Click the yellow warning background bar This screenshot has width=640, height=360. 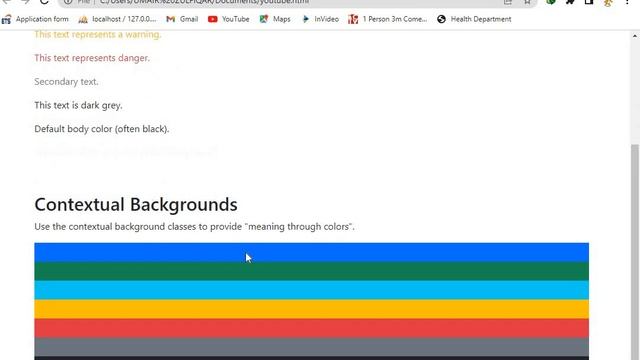[311, 309]
